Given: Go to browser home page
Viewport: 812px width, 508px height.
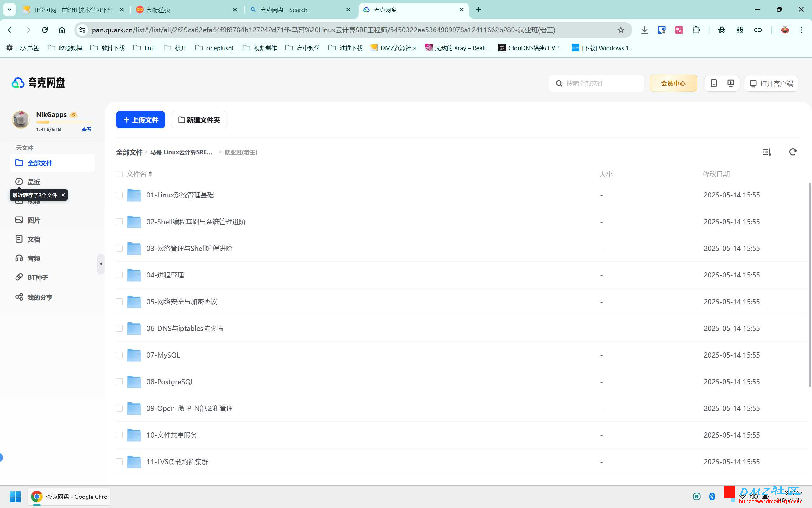Looking at the screenshot, I should point(62,30).
